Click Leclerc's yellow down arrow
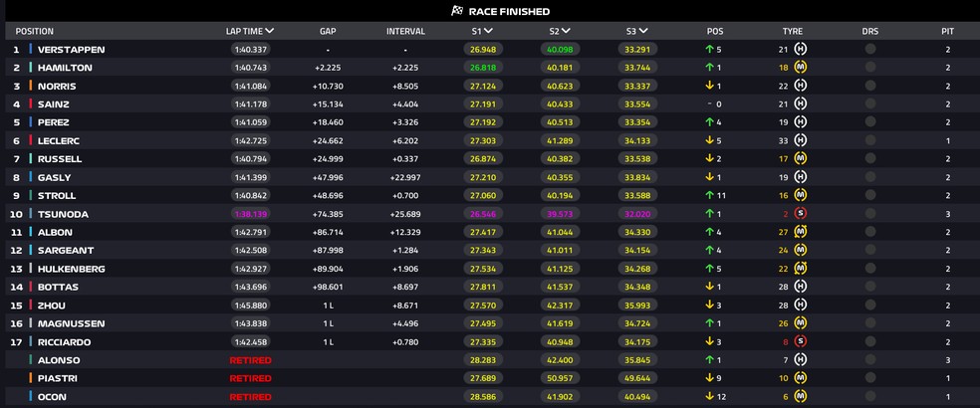 point(709,140)
